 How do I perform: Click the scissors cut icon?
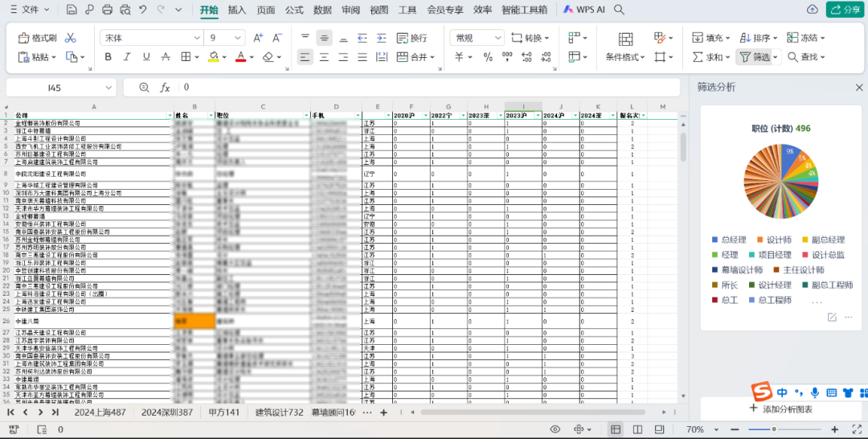pos(71,38)
